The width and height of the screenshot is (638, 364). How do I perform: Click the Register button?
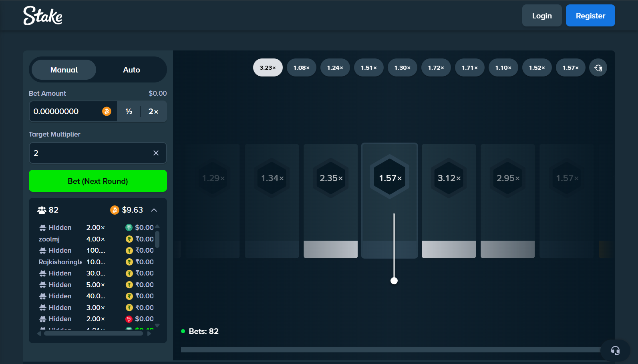(x=590, y=16)
